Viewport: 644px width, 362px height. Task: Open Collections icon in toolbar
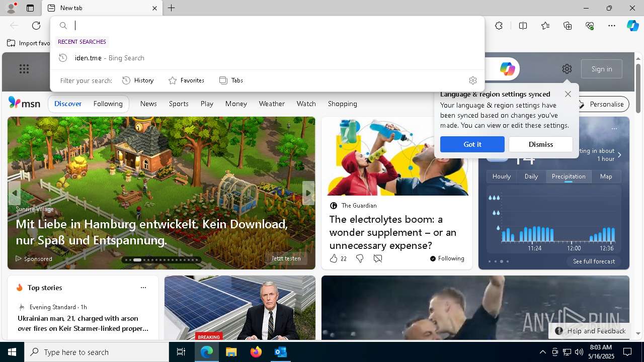(568, 26)
